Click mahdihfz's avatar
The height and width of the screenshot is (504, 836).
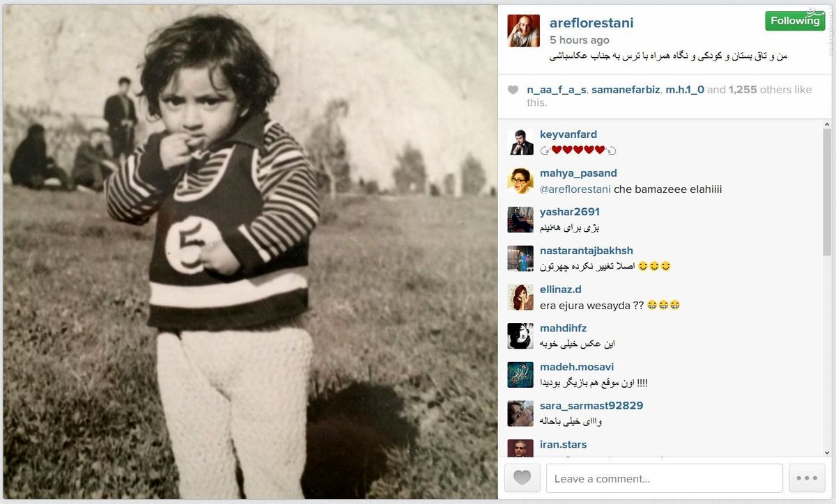(x=520, y=336)
